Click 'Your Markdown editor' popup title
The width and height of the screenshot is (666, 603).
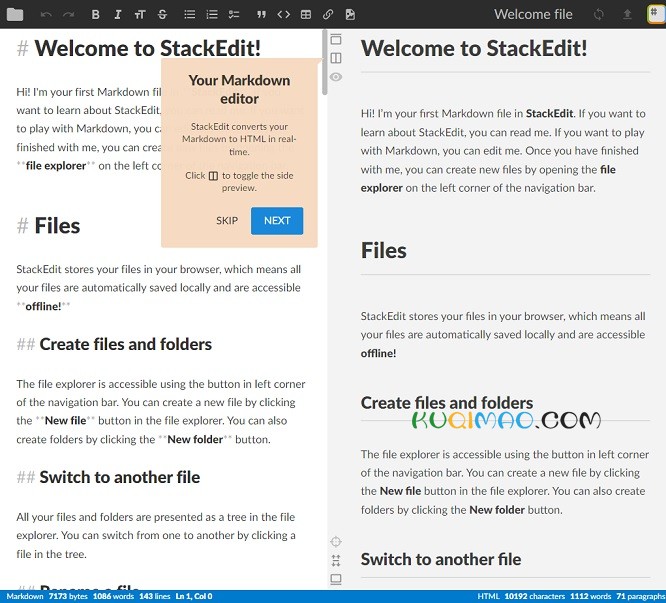pyautogui.click(x=239, y=90)
